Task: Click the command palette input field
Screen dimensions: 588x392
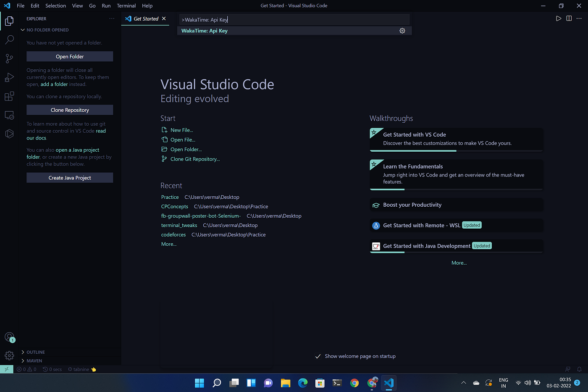Action: click(x=294, y=19)
